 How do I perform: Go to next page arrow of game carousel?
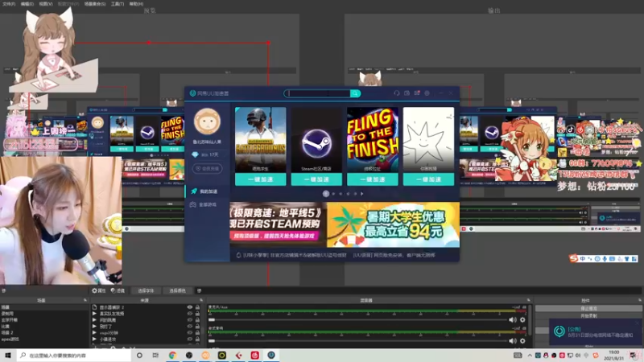click(x=361, y=194)
